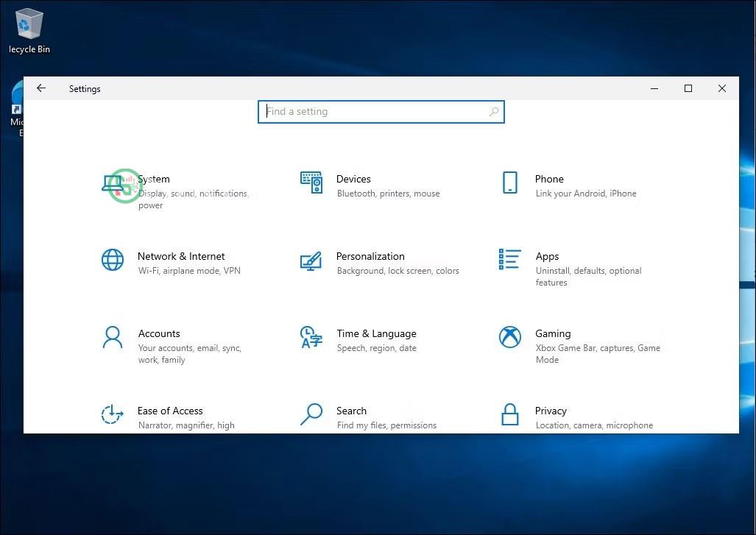Click the "Settings" window title text
The image size is (756, 535).
coord(85,89)
